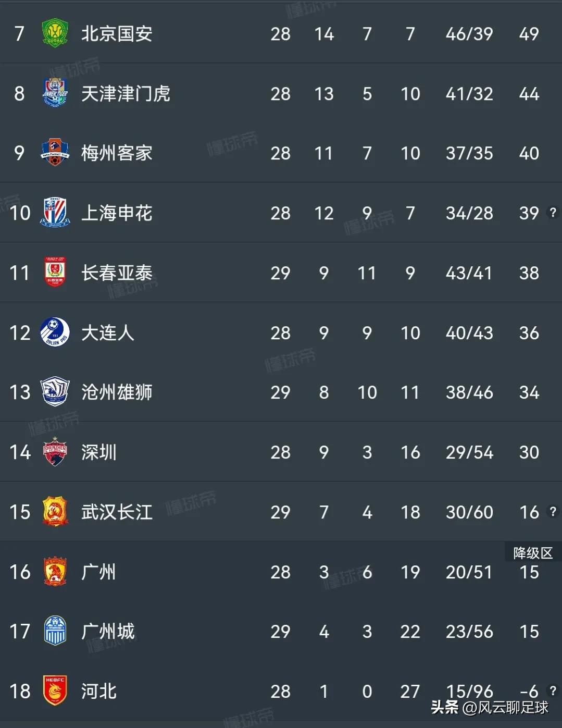Select the Guangzhou FC red tiger logo
This screenshot has width=562, height=728.
[x=55, y=572]
